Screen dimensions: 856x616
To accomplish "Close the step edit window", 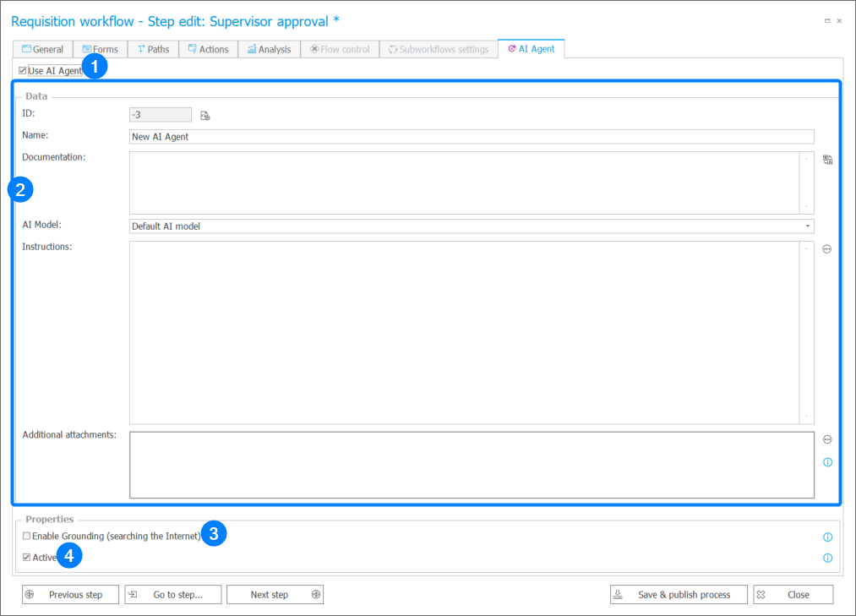I will click(840, 21).
